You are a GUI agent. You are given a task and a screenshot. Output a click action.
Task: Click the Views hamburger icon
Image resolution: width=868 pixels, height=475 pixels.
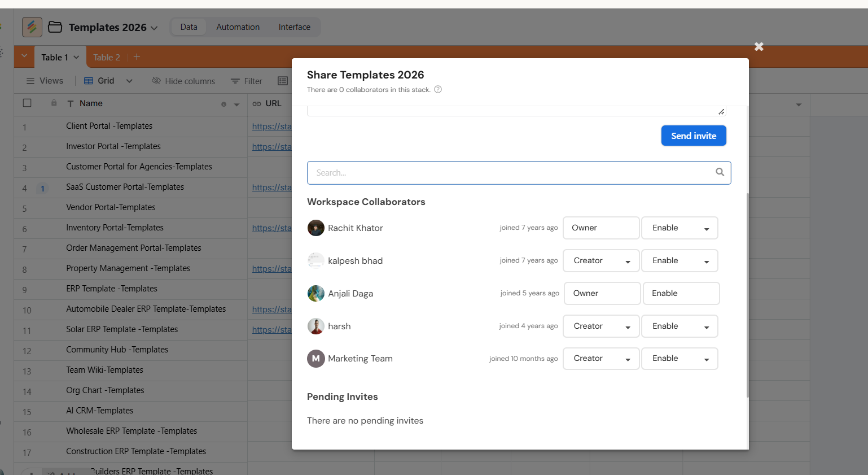30,81
